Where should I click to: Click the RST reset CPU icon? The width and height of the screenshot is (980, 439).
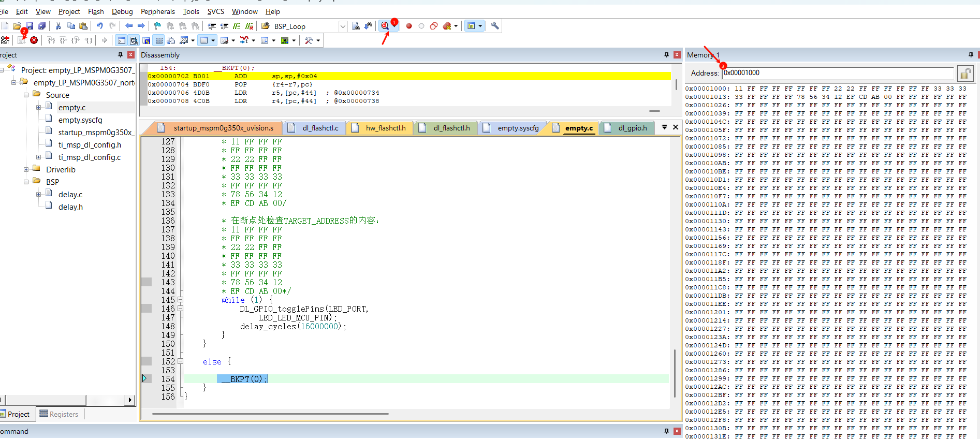(5, 40)
